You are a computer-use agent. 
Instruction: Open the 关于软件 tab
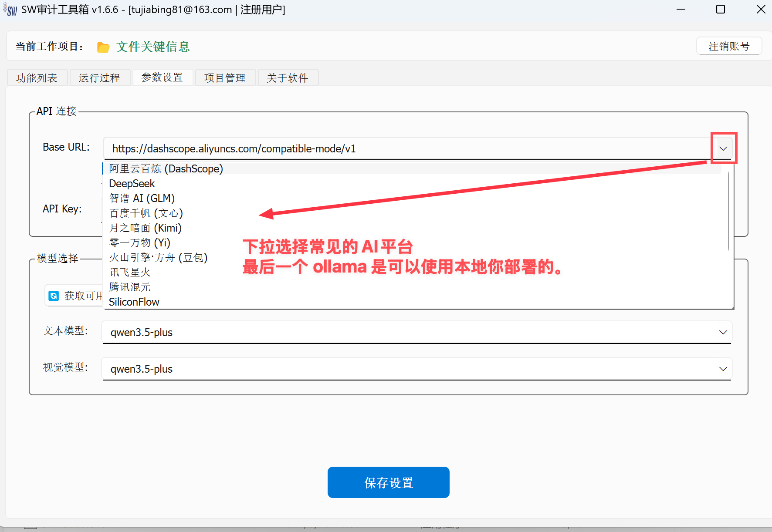[288, 78]
